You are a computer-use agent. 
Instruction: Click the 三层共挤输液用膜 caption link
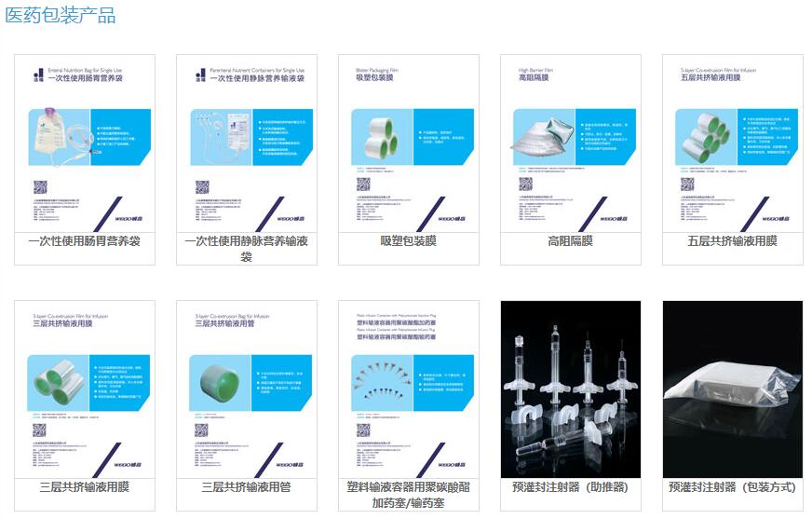[85, 487]
